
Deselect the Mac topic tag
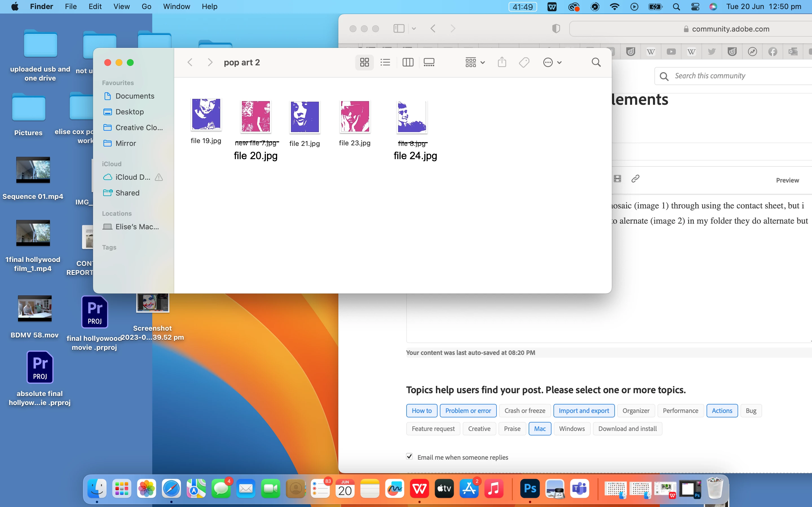point(540,428)
